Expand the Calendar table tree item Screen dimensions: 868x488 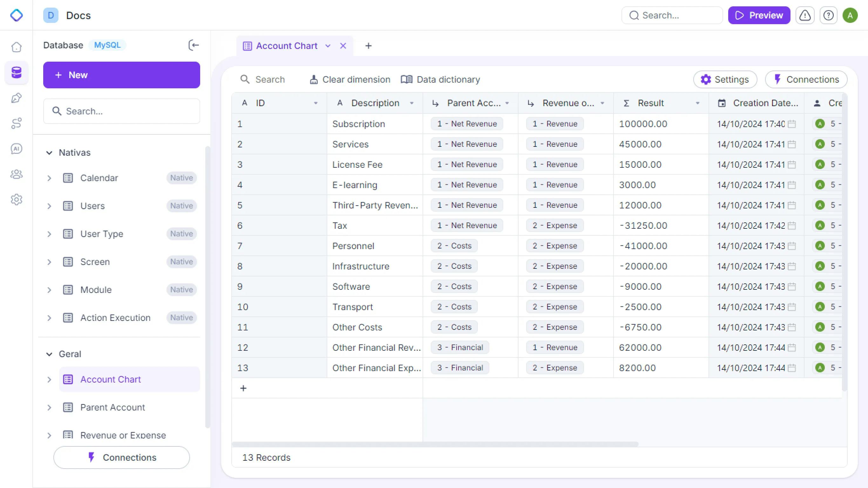click(x=50, y=178)
